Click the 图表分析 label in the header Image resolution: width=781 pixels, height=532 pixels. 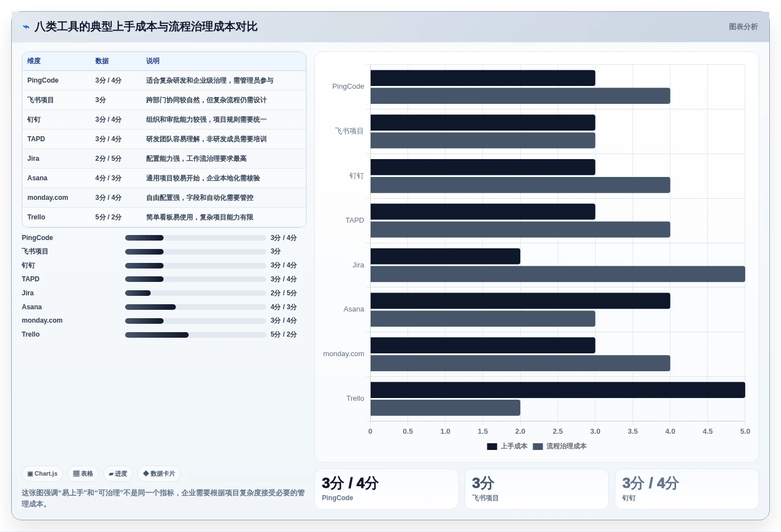pyautogui.click(x=743, y=27)
